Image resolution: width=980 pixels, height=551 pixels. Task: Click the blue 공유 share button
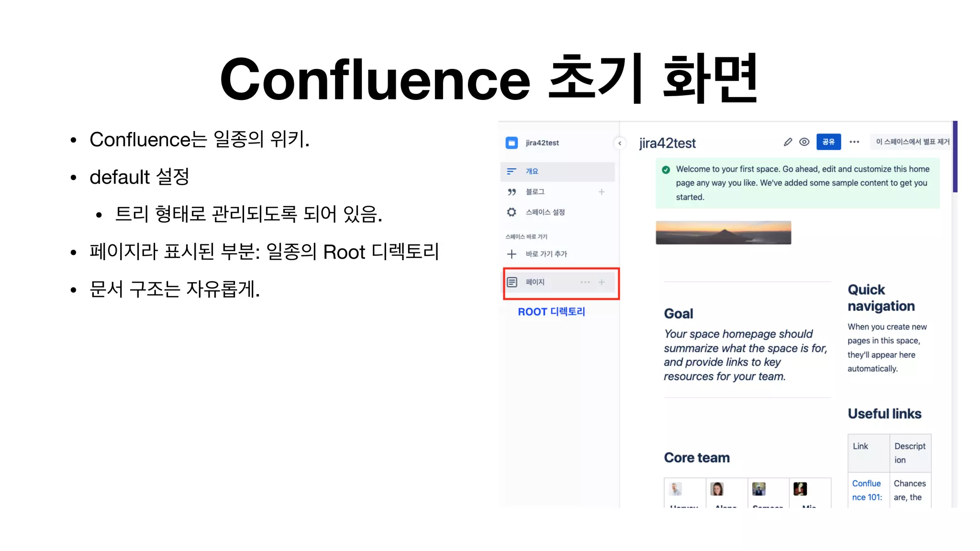tap(828, 142)
